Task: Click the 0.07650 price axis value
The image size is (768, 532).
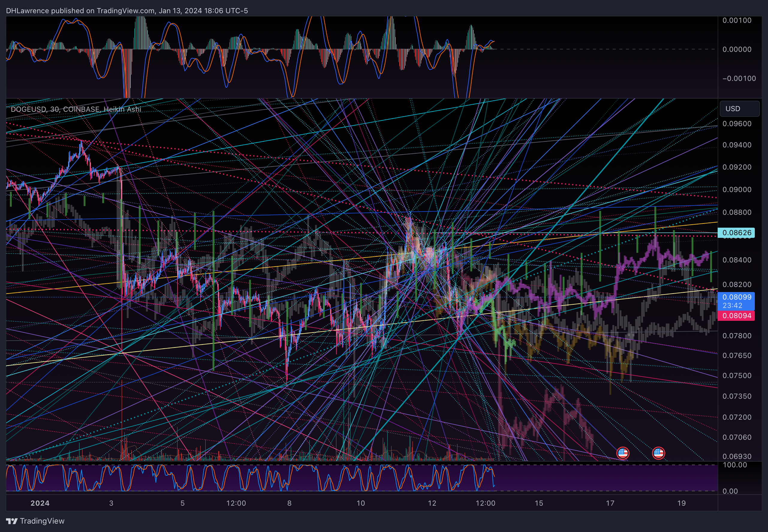Action: pyautogui.click(x=737, y=355)
